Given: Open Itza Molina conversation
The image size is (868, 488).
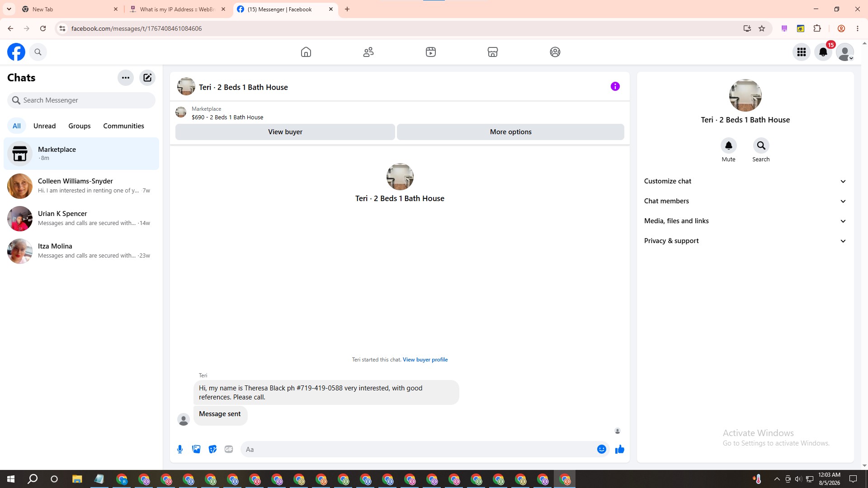Looking at the screenshot, I should [x=81, y=251].
